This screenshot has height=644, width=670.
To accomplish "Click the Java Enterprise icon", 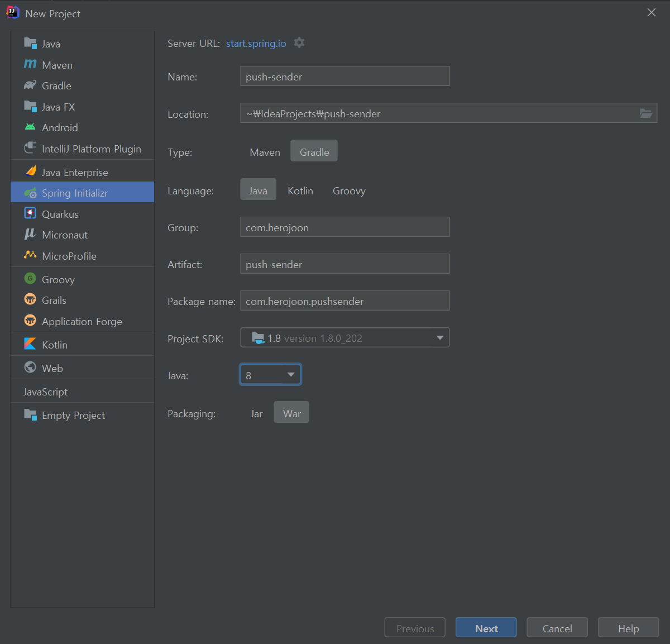I will pos(31,171).
